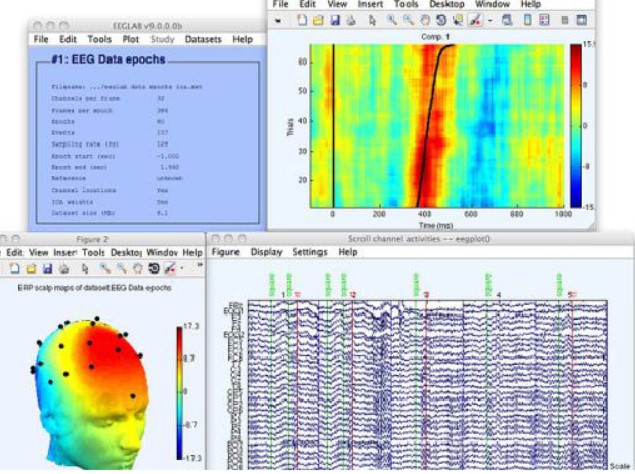Open Help menu in EEGLAB window

pos(242,39)
